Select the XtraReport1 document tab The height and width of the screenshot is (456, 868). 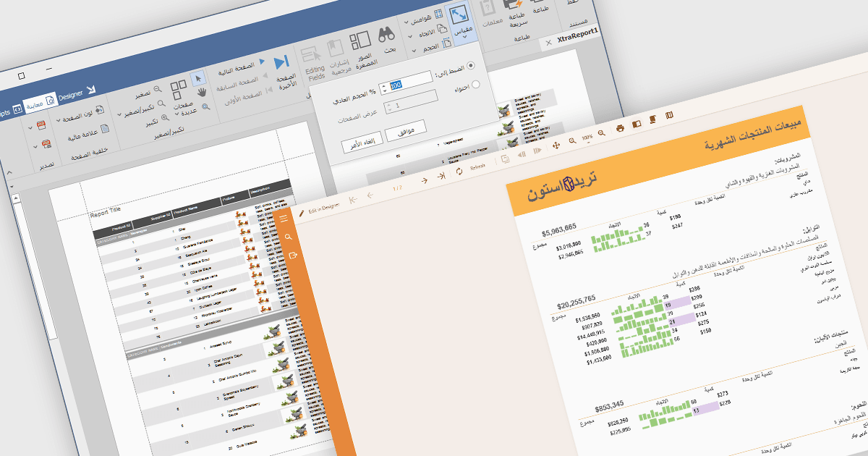coord(579,35)
